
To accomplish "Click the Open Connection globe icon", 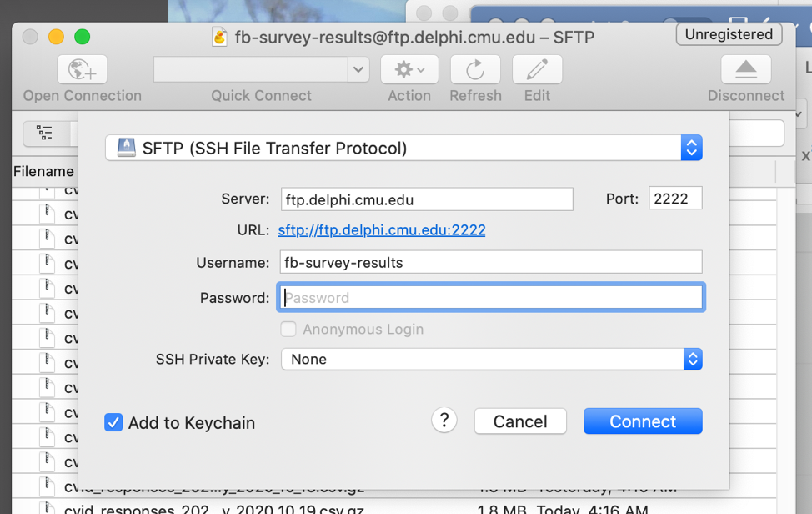I will coord(82,69).
